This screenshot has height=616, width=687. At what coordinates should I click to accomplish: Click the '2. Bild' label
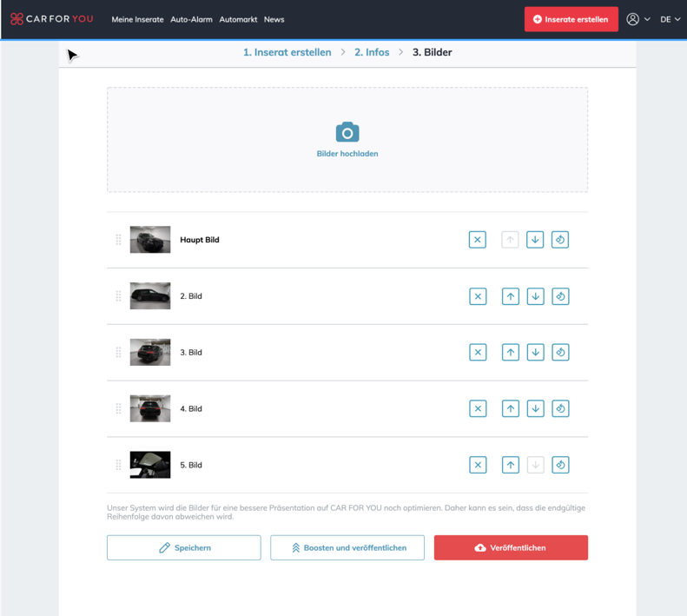coord(191,296)
